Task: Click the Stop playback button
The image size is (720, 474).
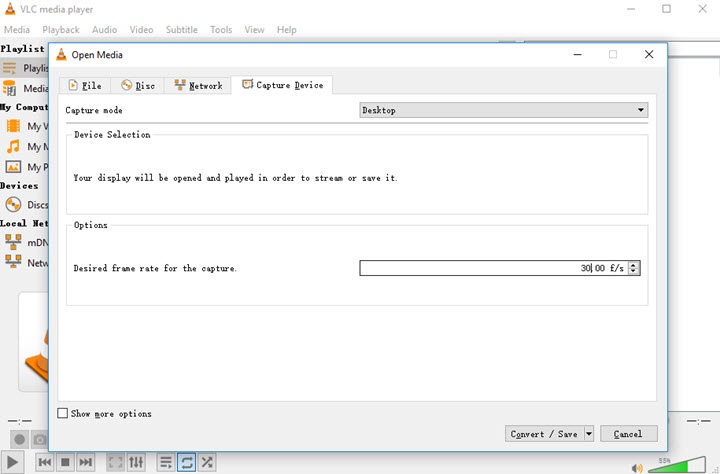Action: tap(65, 462)
